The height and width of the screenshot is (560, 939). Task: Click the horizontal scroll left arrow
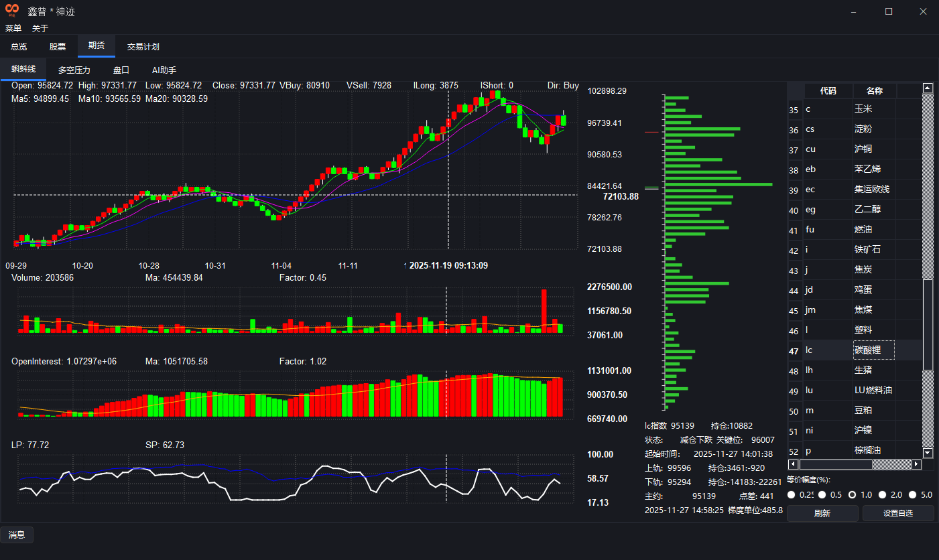click(793, 464)
